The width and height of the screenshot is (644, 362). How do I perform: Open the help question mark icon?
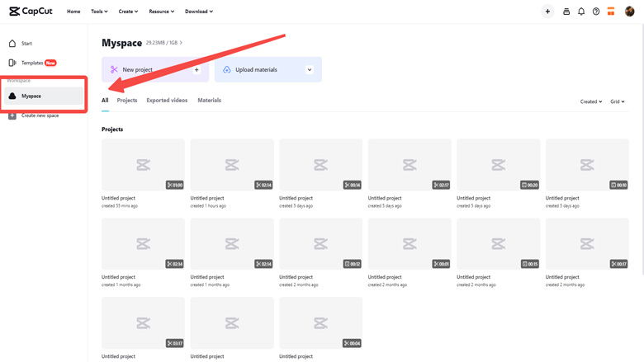click(x=596, y=12)
